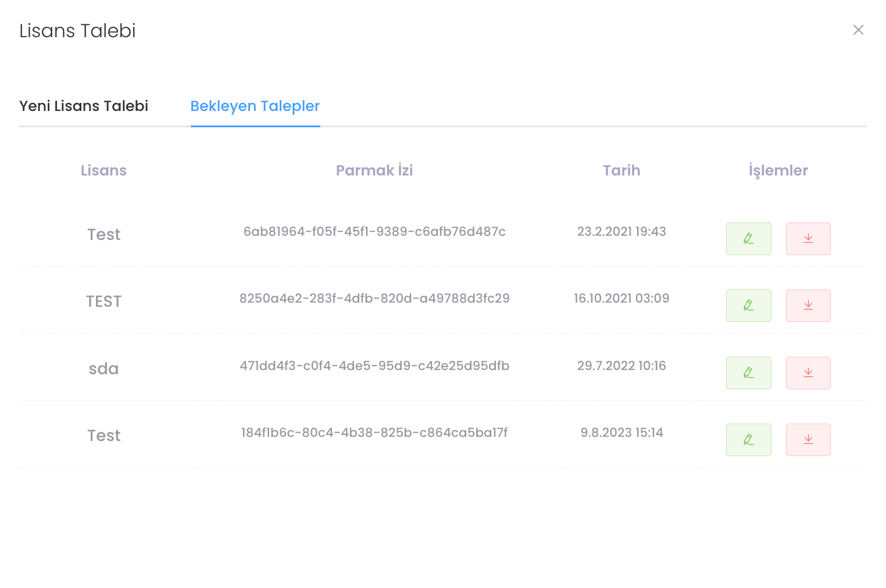The image size is (886, 588).
Task: Click the Parmak İzi column header
Action: (374, 170)
